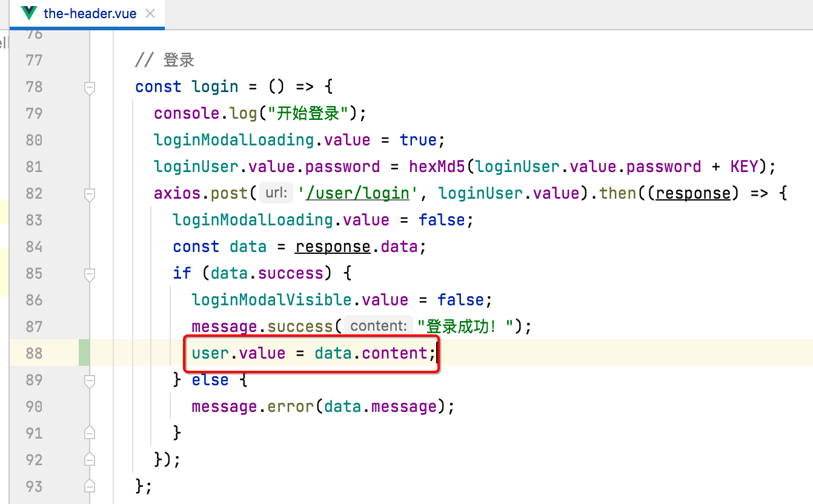Screen dimensions: 813x504
Task: Click the 'else' keyword on line 89
Action: pos(210,380)
